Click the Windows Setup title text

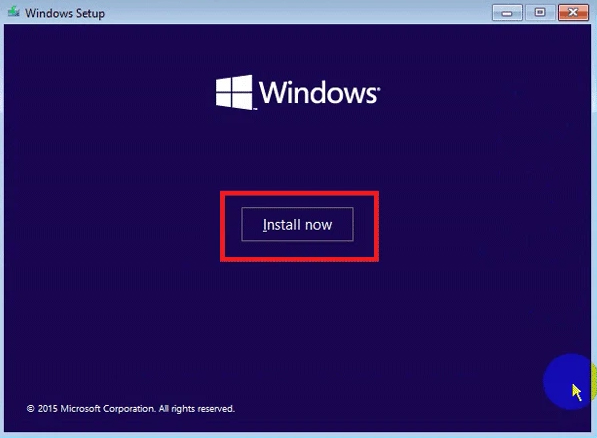click(65, 13)
